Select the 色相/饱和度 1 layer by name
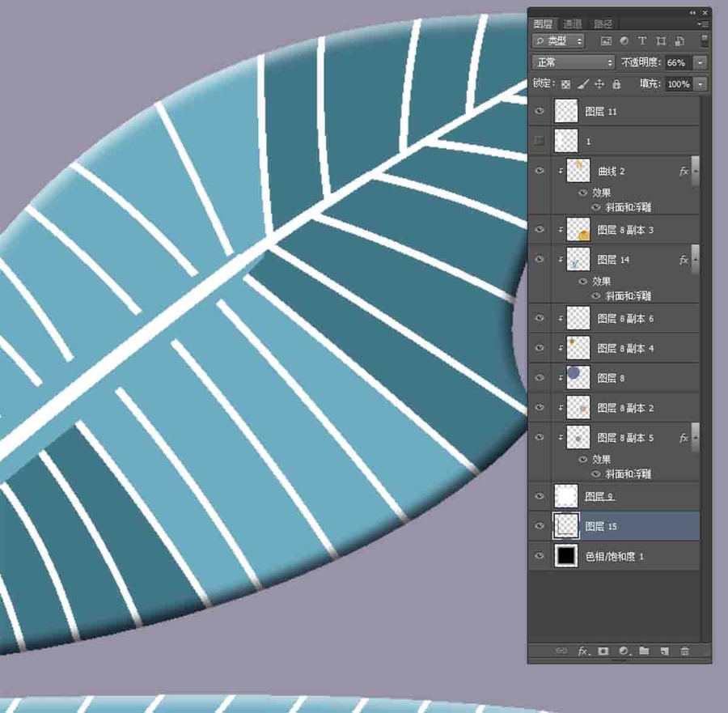This screenshot has width=728, height=713. point(614,557)
